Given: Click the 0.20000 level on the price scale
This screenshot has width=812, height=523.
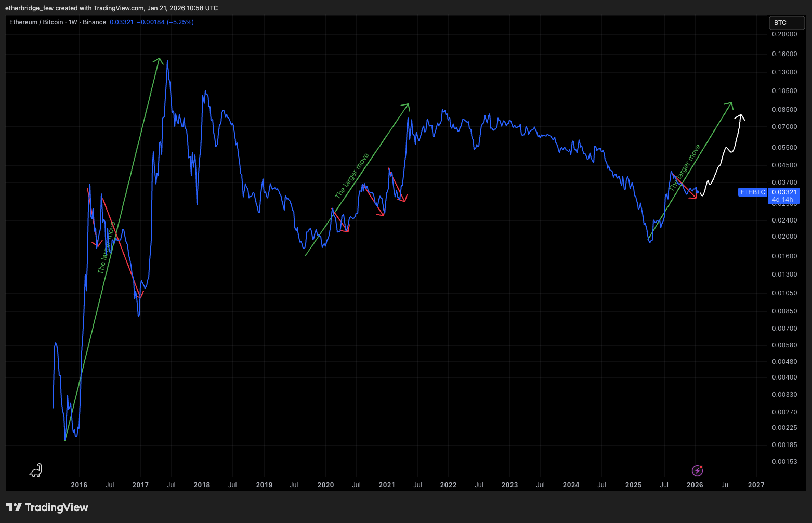Looking at the screenshot, I should pos(784,34).
